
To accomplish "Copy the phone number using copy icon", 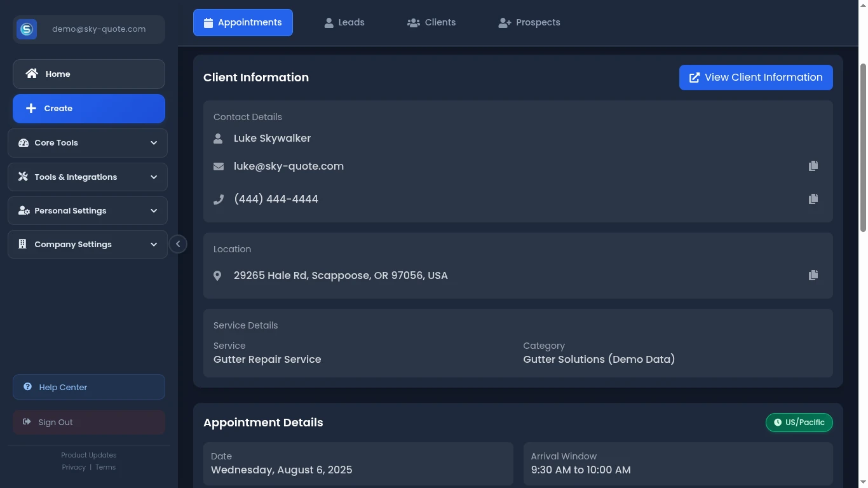I will pyautogui.click(x=813, y=199).
